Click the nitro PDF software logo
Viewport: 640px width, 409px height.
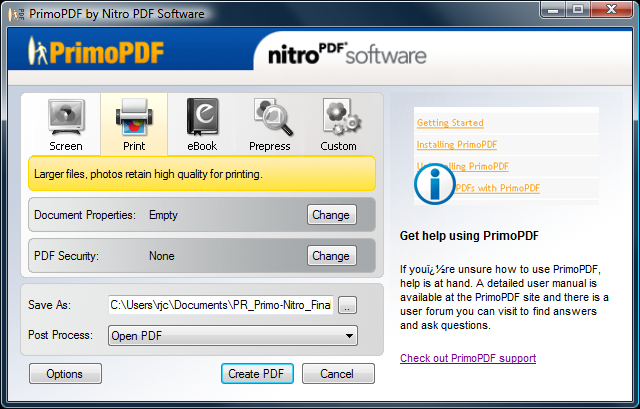347,54
